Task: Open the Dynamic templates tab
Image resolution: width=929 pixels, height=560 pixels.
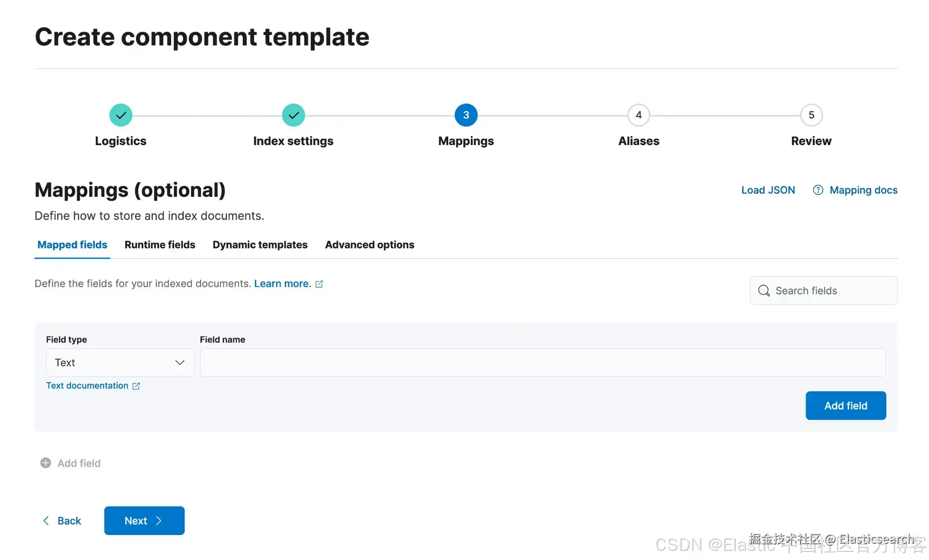Action: [260, 245]
